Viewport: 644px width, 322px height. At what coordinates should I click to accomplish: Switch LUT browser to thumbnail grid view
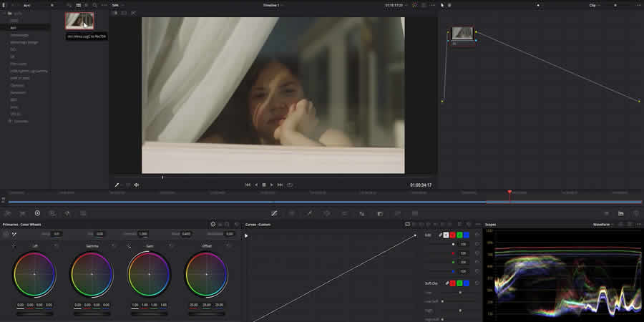point(78,5)
